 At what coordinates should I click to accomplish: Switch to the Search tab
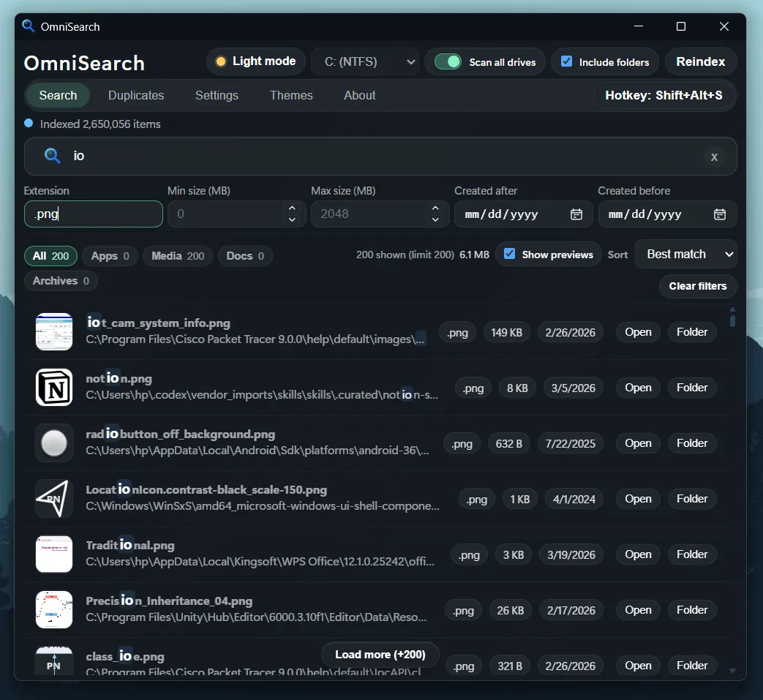tap(58, 95)
